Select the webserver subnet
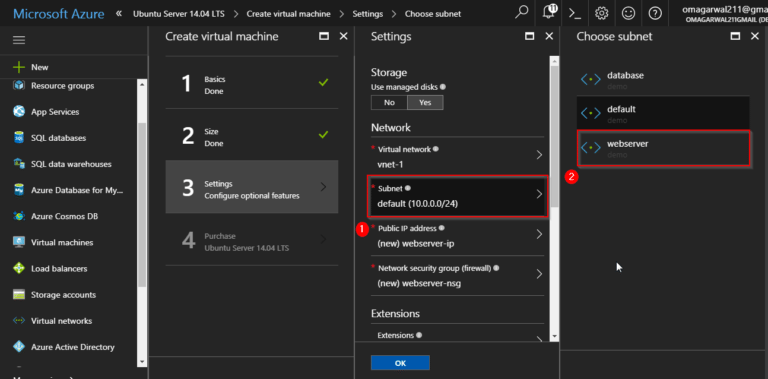 coord(664,148)
